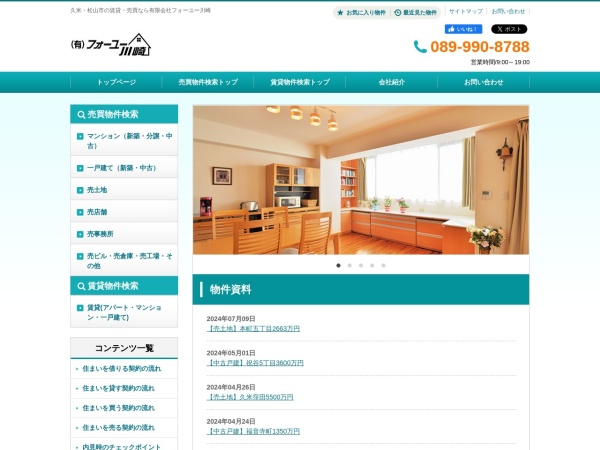This screenshot has width=600, height=450.
Task: Click 営業時間/9:00～19:00 text
Action: coord(500,62)
